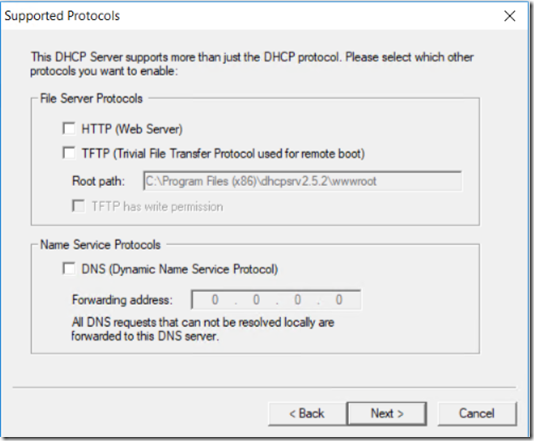
Task: Tick the TFTP remote boot checkbox
Action: pyautogui.click(x=69, y=153)
